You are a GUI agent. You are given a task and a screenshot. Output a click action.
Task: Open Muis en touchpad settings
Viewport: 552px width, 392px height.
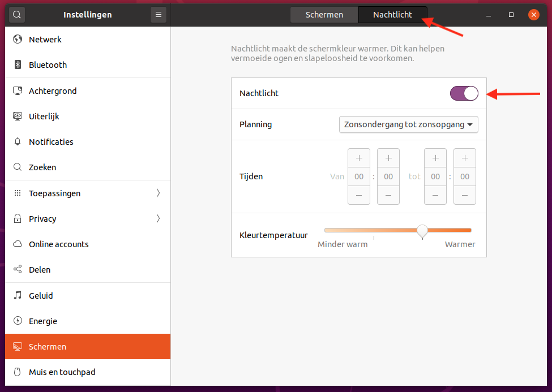(x=62, y=372)
